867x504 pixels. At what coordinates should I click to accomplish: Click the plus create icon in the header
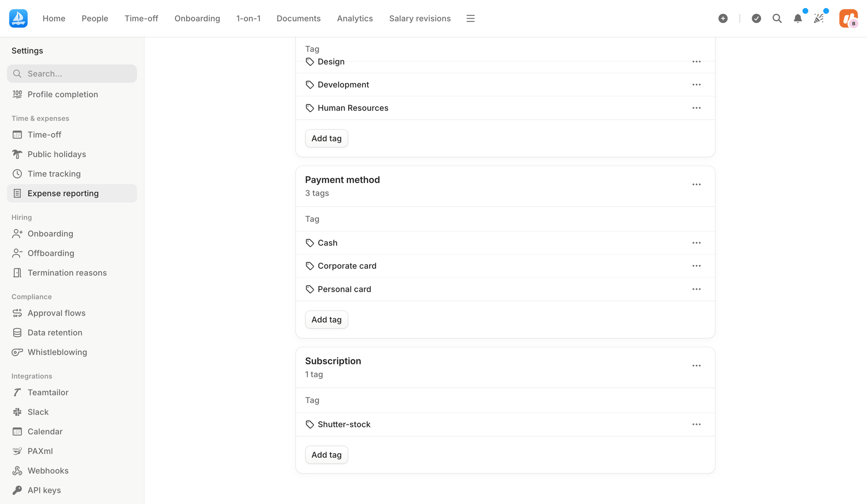[x=723, y=18]
